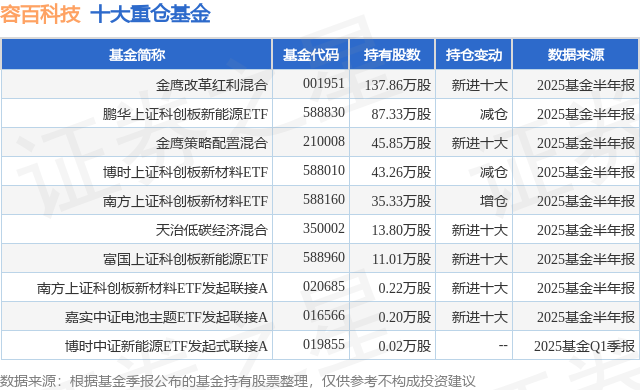
Task: Select the 持有股数 column header
Action: click(392, 55)
